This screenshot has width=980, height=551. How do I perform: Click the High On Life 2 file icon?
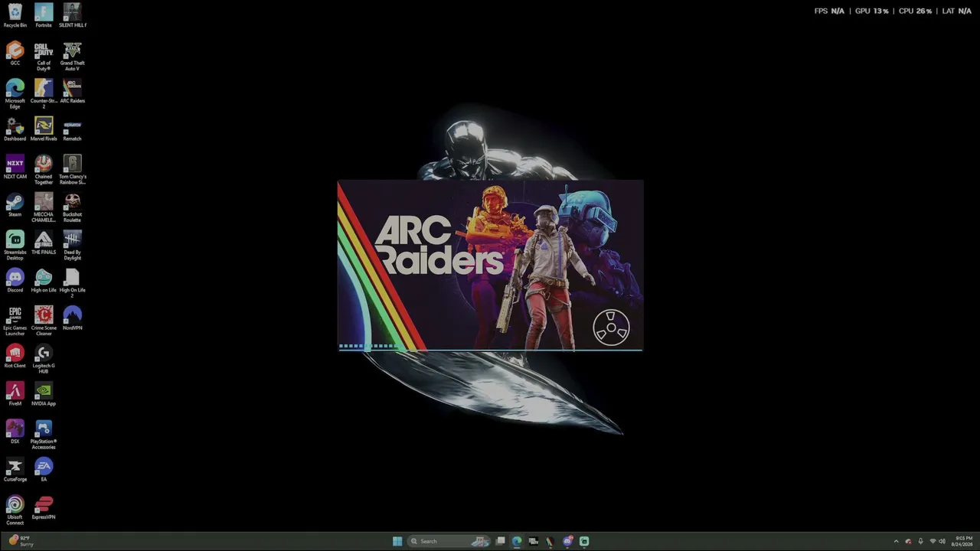pos(72,283)
